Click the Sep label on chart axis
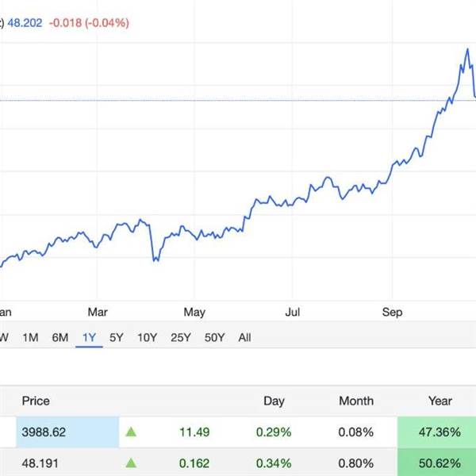This screenshot has height=476, width=476. (x=393, y=312)
